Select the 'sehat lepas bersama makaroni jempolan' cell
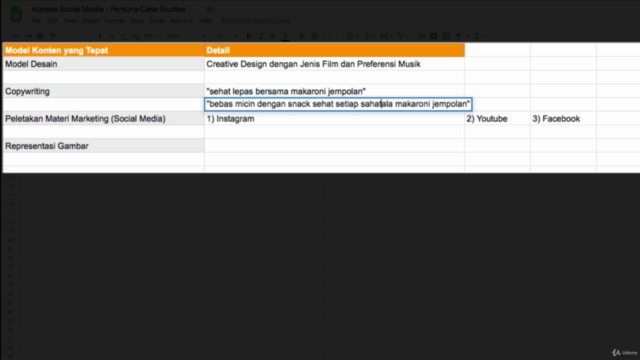Screen dimensions: 640x360 pyautogui.click(x=334, y=91)
